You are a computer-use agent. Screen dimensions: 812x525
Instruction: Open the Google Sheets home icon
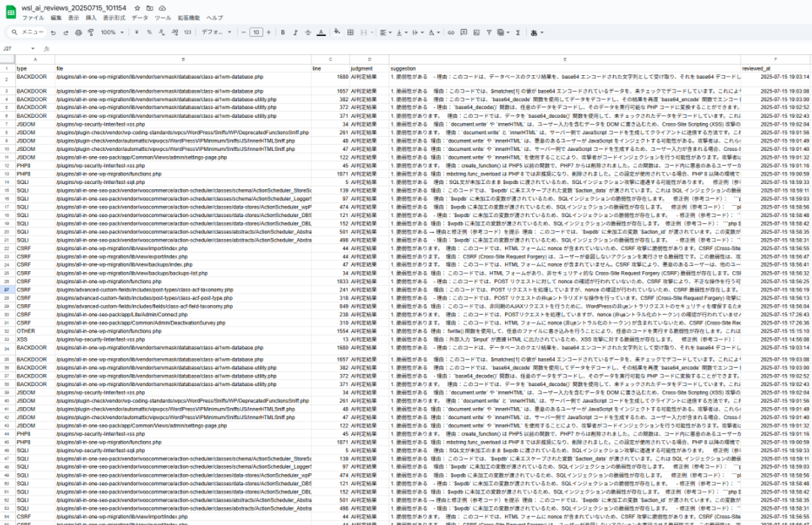[11, 13]
